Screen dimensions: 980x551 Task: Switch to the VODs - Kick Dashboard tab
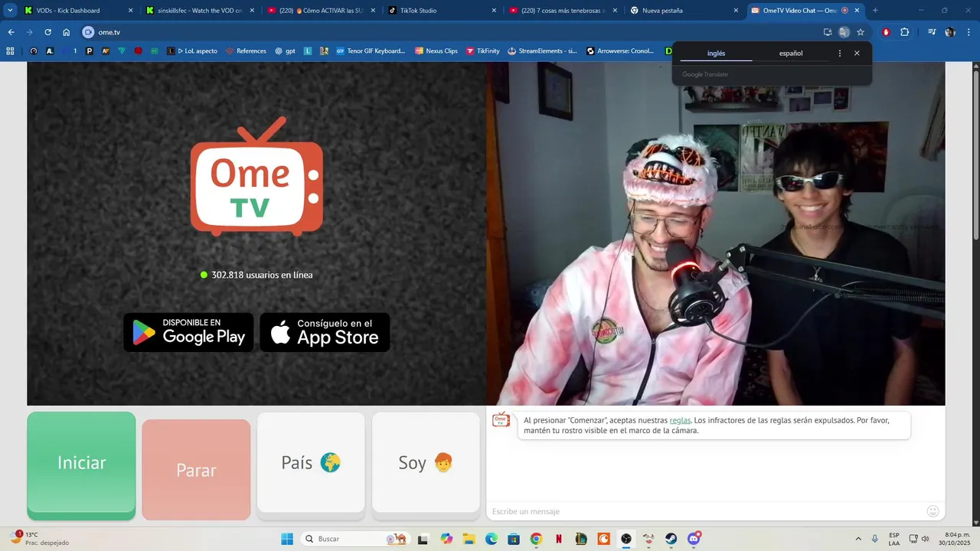pyautogui.click(x=78, y=11)
